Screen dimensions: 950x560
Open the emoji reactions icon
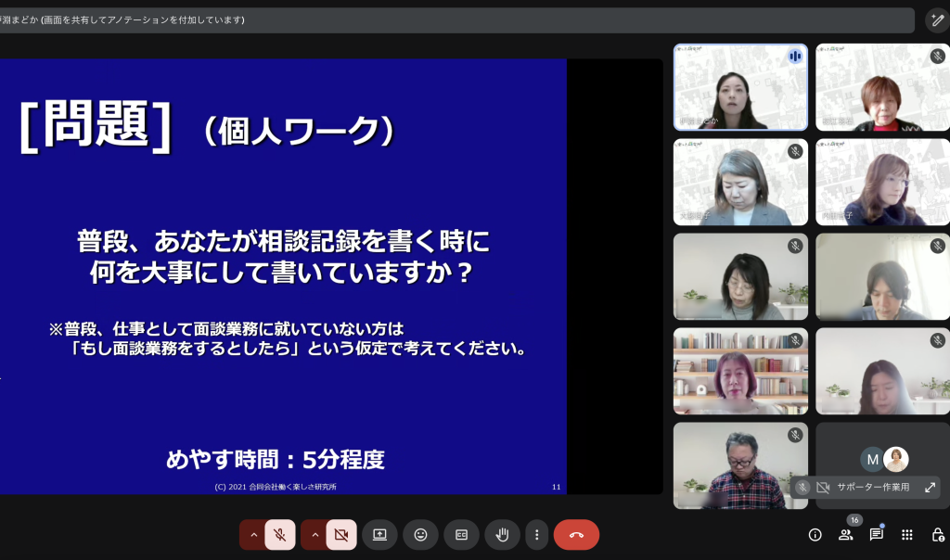[420, 535]
